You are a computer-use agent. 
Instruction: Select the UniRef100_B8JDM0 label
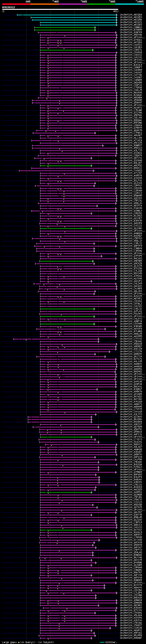[x=131, y=419]
